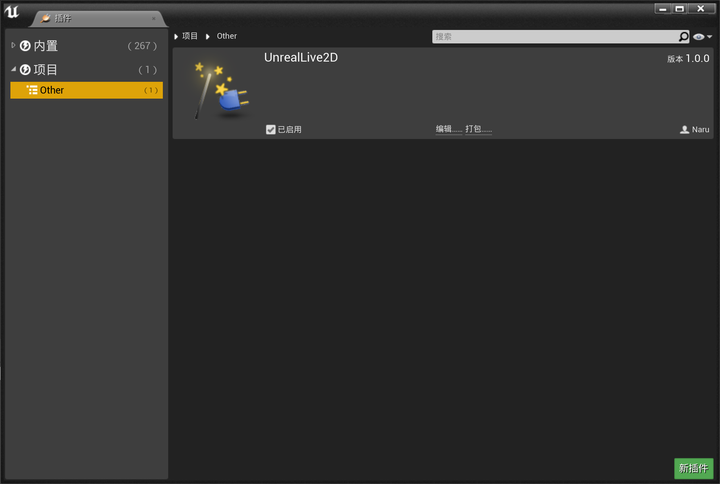Click the green 新插件 button
Screen dimensions: 720x484
click(693, 468)
